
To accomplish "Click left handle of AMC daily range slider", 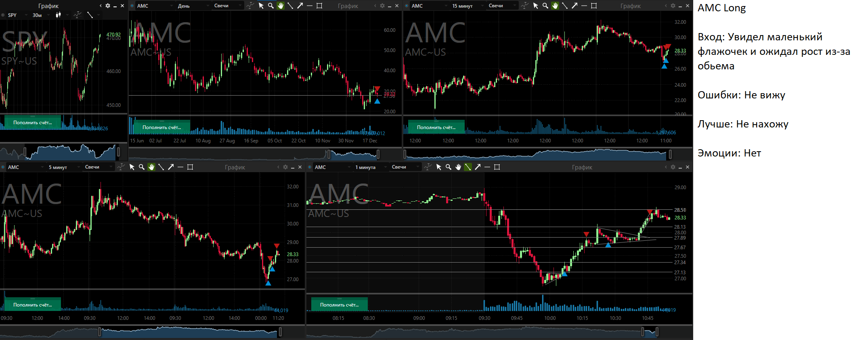I will pos(329,154).
